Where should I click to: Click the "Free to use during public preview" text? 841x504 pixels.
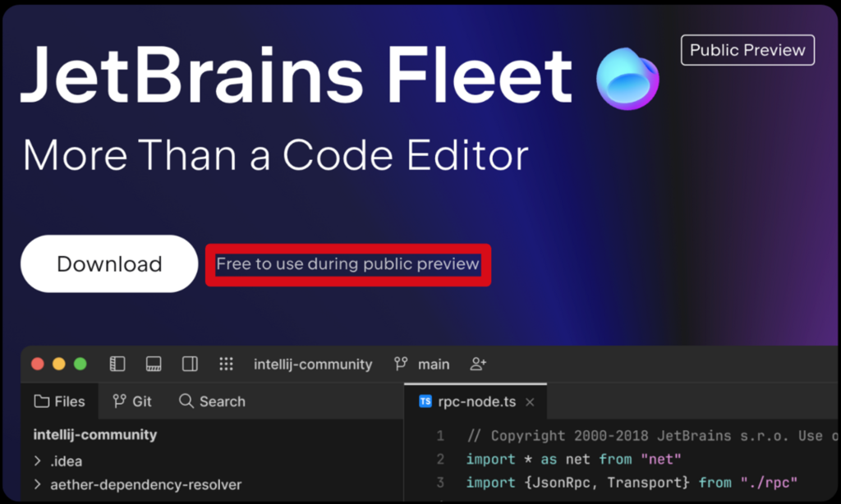pyautogui.click(x=347, y=264)
